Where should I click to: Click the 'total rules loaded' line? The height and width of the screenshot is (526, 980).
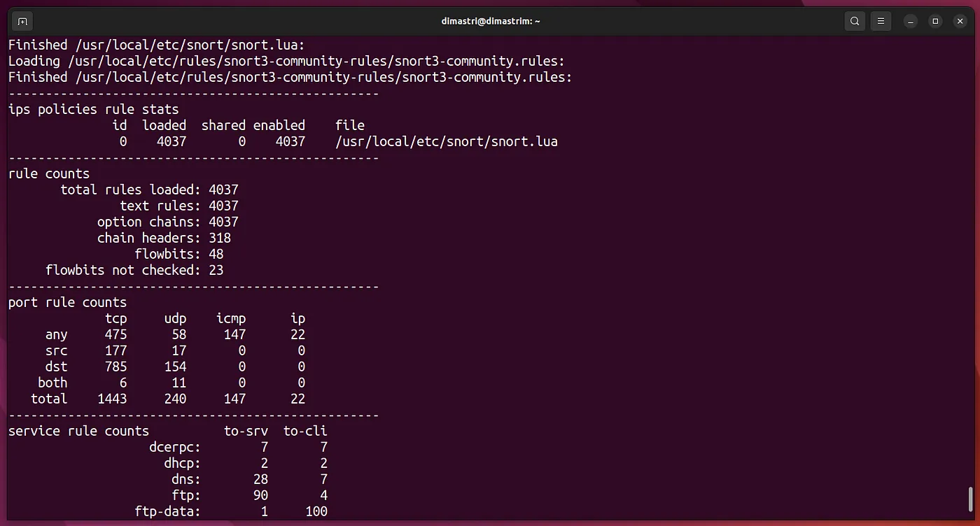click(x=149, y=190)
